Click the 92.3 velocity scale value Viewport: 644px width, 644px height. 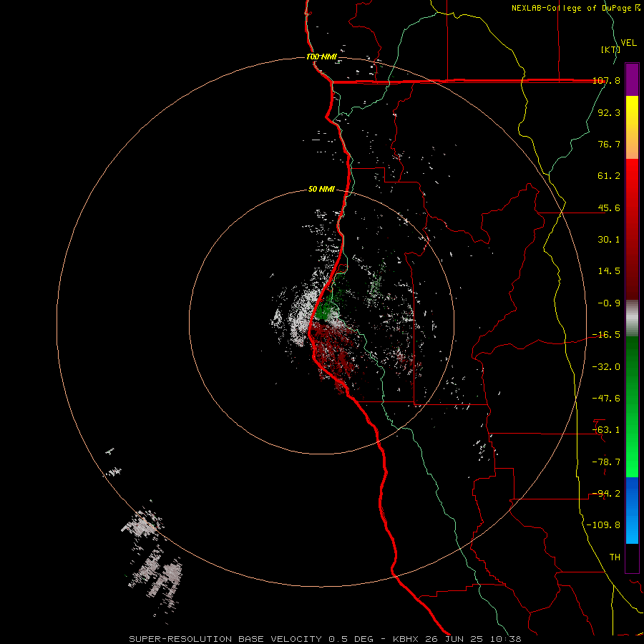(x=609, y=112)
